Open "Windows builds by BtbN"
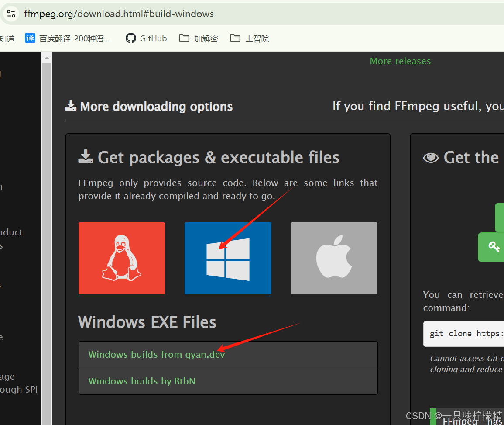 click(x=141, y=381)
